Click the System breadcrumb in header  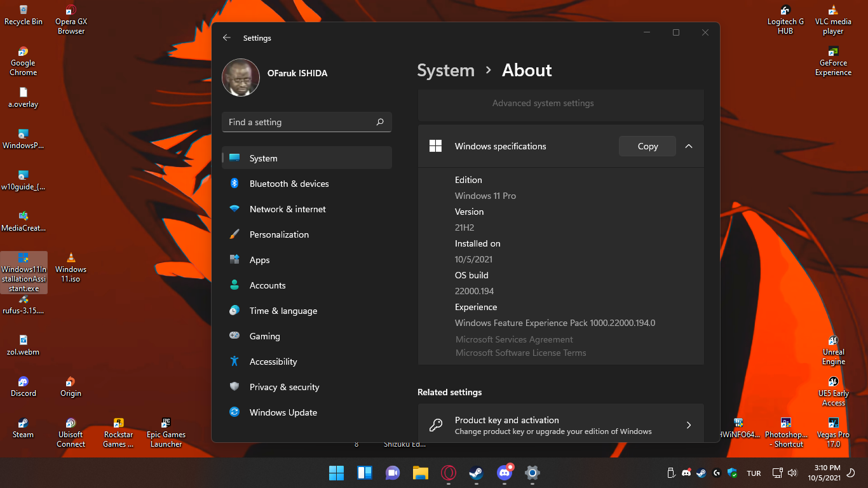click(x=445, y=71)
